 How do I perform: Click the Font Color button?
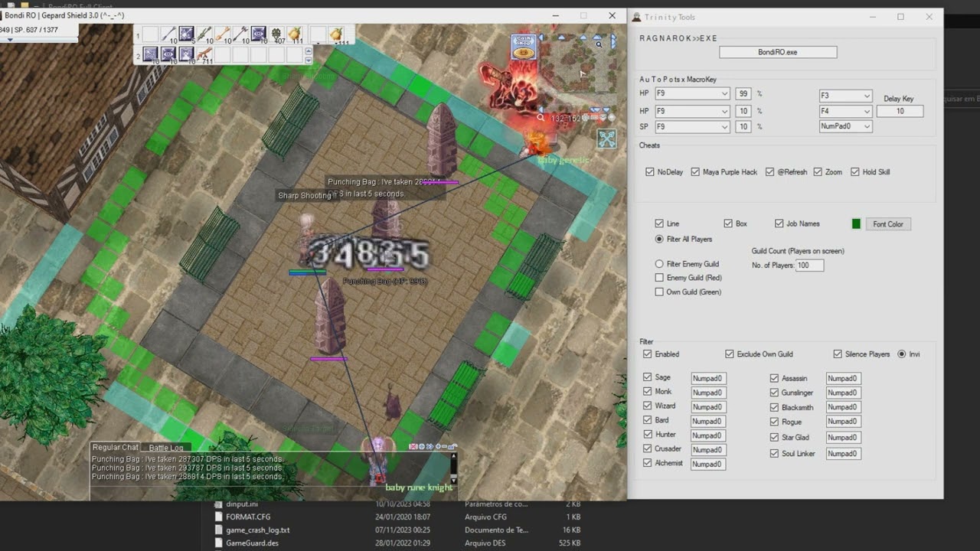pos(888,224)
